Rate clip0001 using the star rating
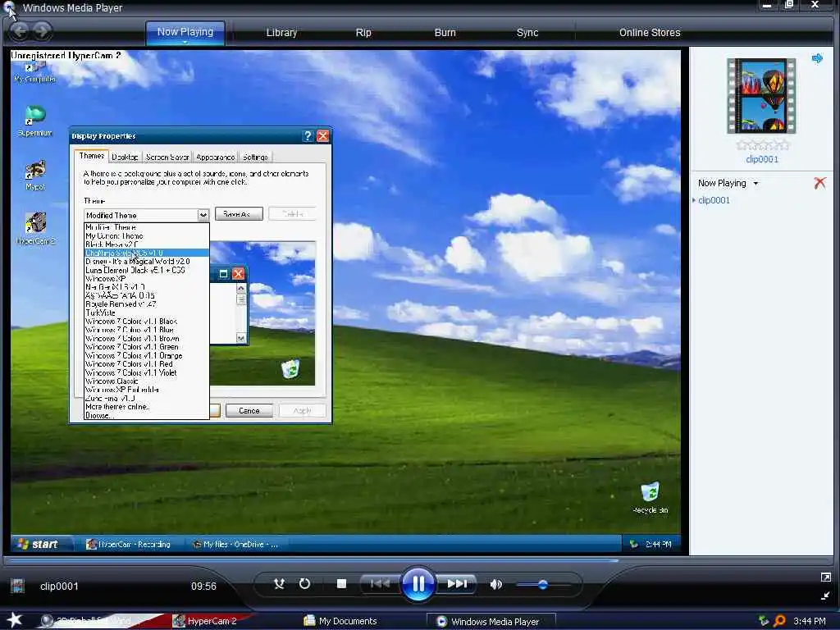This screenshot has width=840, height=630. (x=762, y=144)
